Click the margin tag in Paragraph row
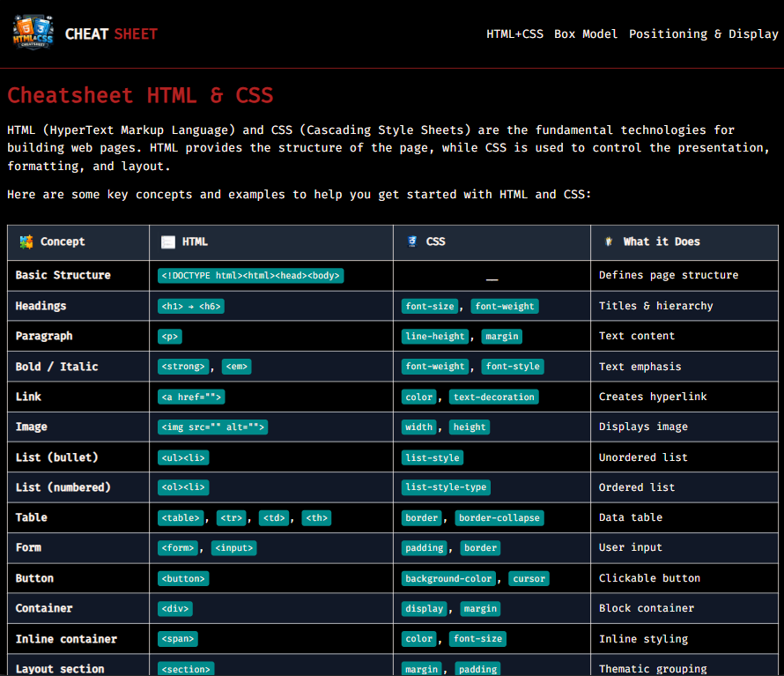The image size is (784, 676). (502, 337)
